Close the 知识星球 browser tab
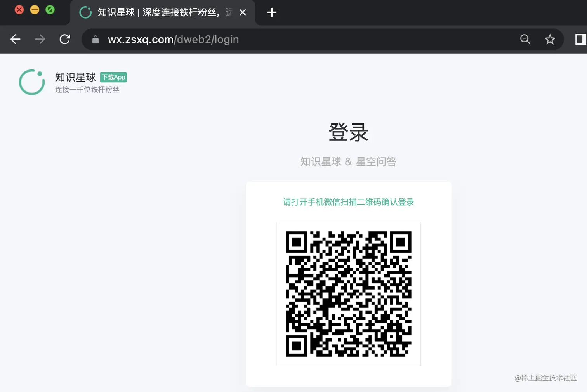This screenshot has height=392, width=587. click(x=243, y=12)
